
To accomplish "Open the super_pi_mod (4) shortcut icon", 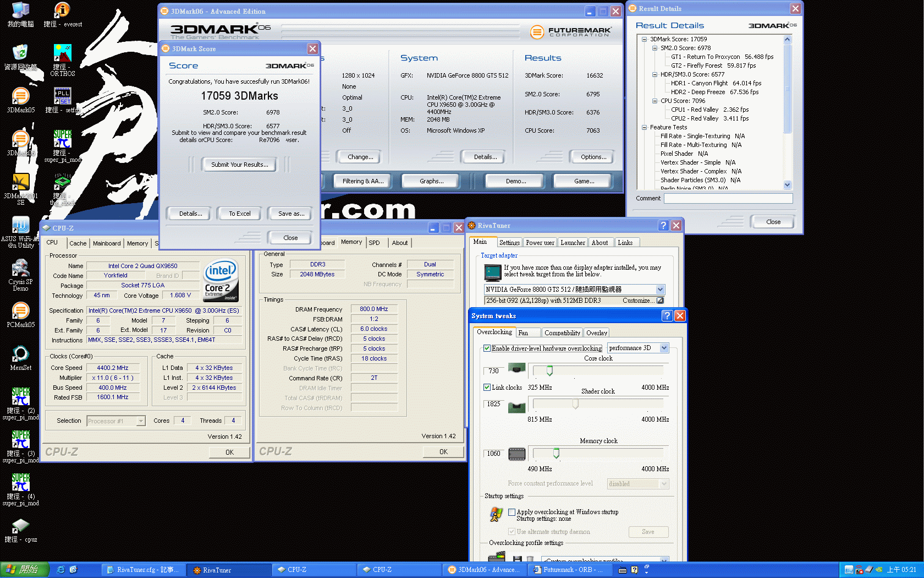I will pyautogui.click(x=20, y=490).
